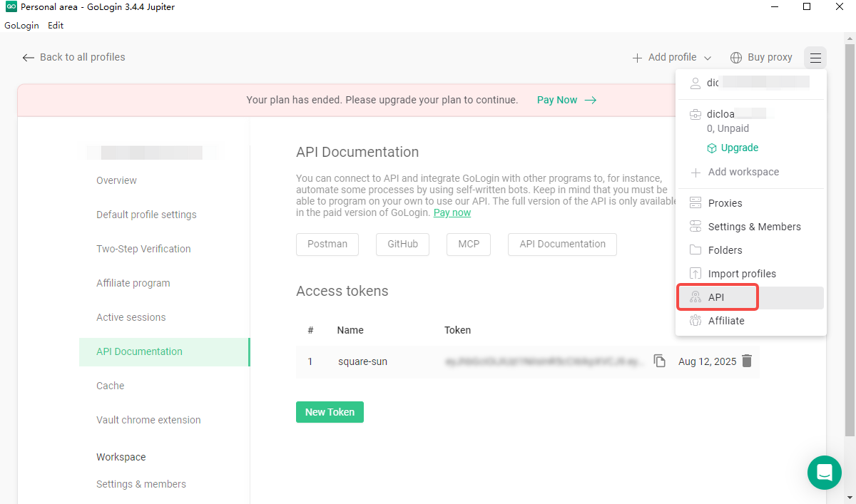Click the Buy proxy button

coord(761,57)
